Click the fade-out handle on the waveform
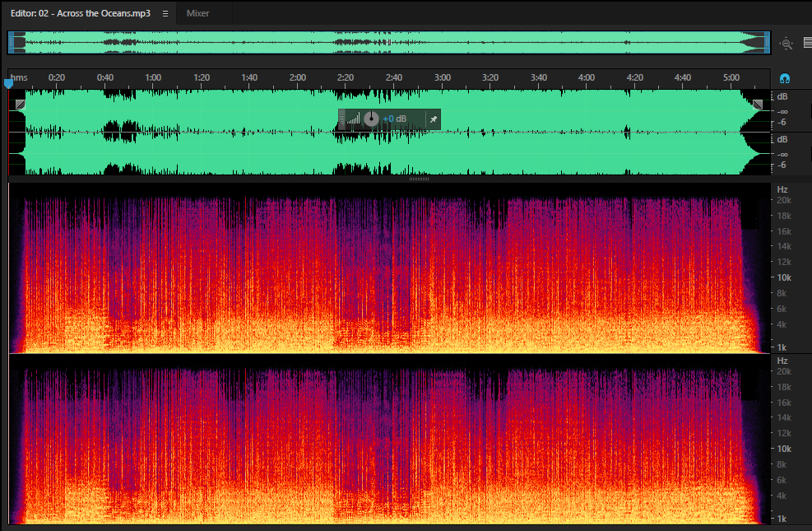The image size is (812, 531). click(x=757, y=104)
